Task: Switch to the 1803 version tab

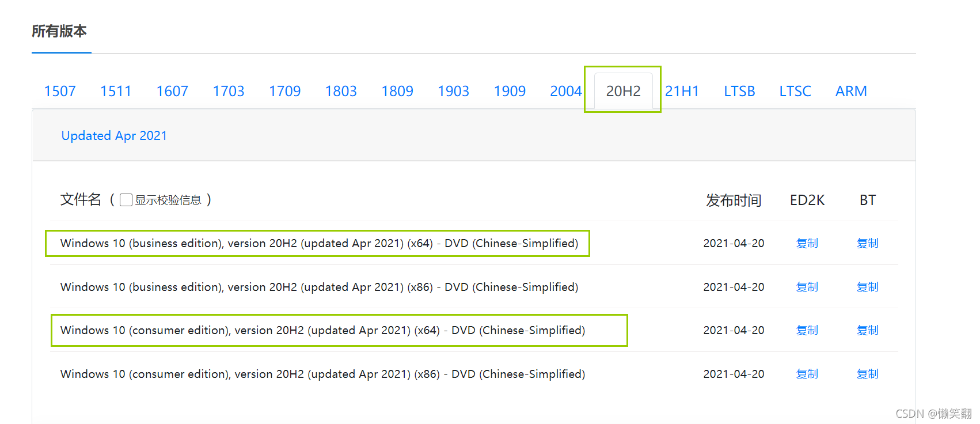Action: coord(341,91)
